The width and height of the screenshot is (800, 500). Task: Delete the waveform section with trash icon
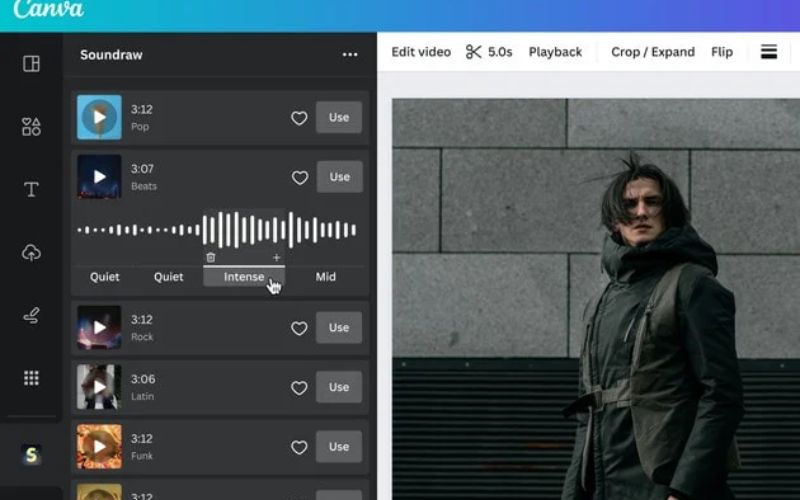(x=211, y=257)
